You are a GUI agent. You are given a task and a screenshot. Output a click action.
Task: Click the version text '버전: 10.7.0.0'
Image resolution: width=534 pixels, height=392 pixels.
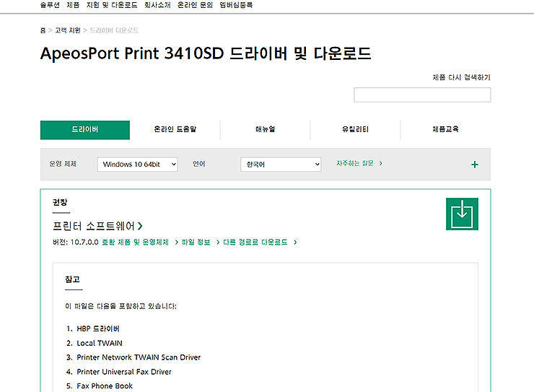tap(75, 242)
